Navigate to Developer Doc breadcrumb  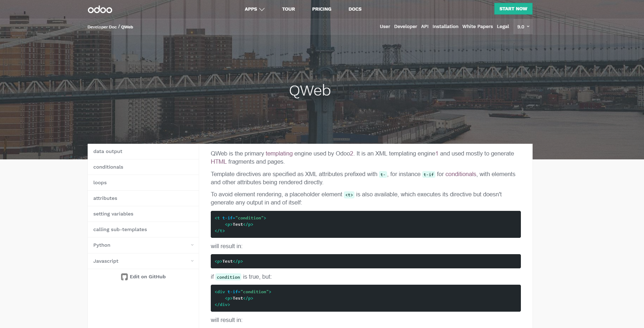(x=102, y=27)
